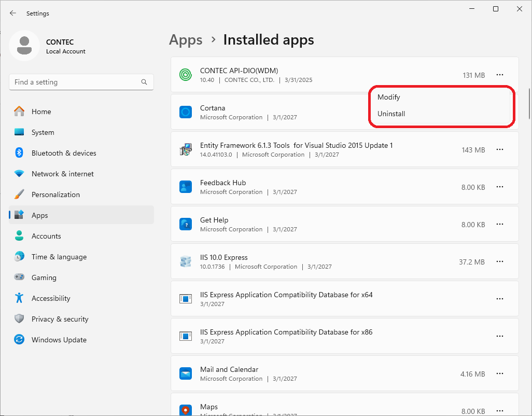
Task: Open options for IIS Compatibility Database x86
Action: 500,336
